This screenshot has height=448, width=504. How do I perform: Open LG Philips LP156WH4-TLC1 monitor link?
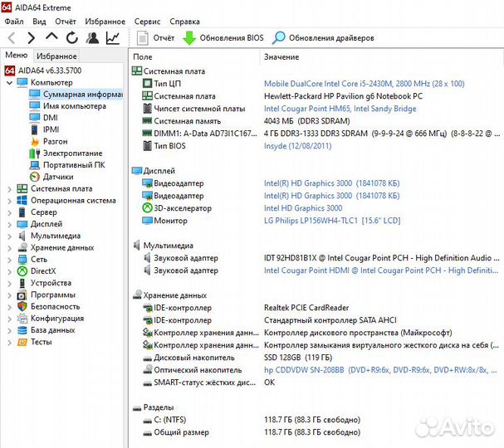332,221
